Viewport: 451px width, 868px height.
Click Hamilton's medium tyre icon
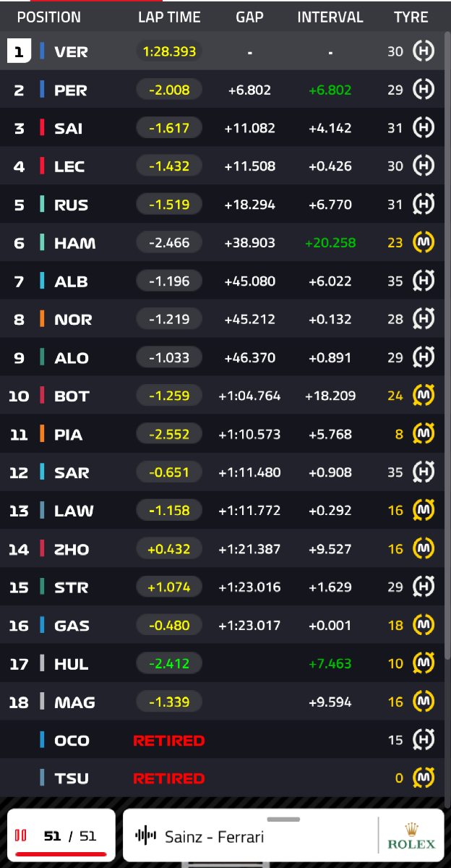click(x=423, y=243)
